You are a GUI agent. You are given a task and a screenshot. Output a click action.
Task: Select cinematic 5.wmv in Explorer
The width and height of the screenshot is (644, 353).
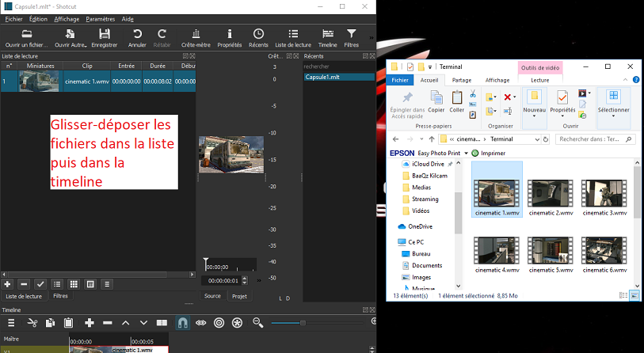point(551,255)
